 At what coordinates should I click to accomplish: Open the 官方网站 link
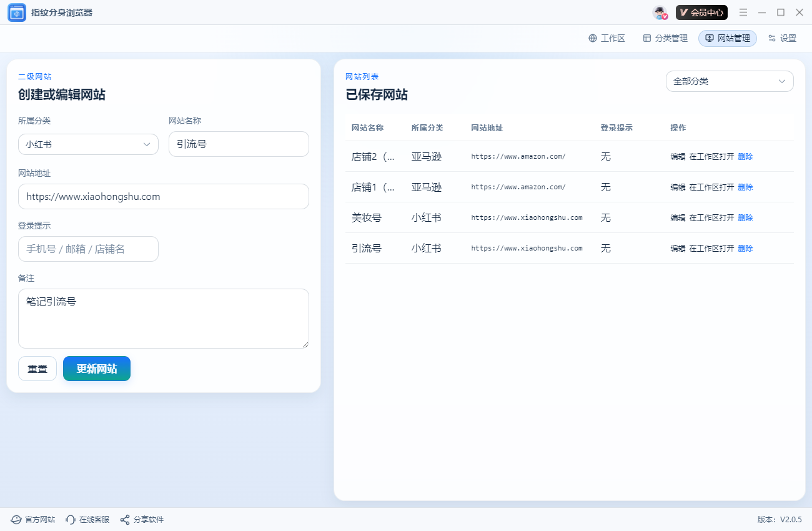coord(33,520)
